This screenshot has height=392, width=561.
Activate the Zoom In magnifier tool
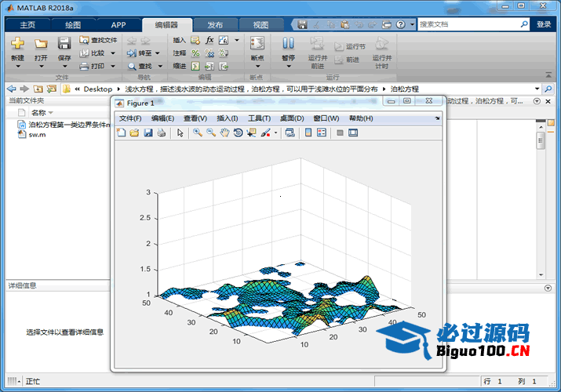click(198, 133)
